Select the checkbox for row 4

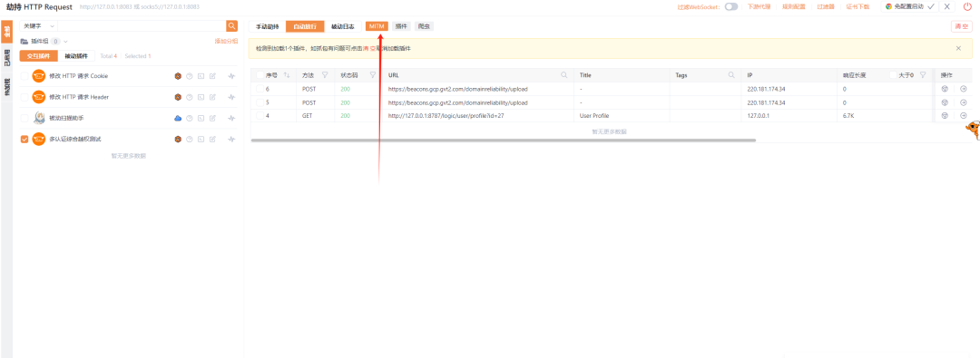click(x=260, y=116)
